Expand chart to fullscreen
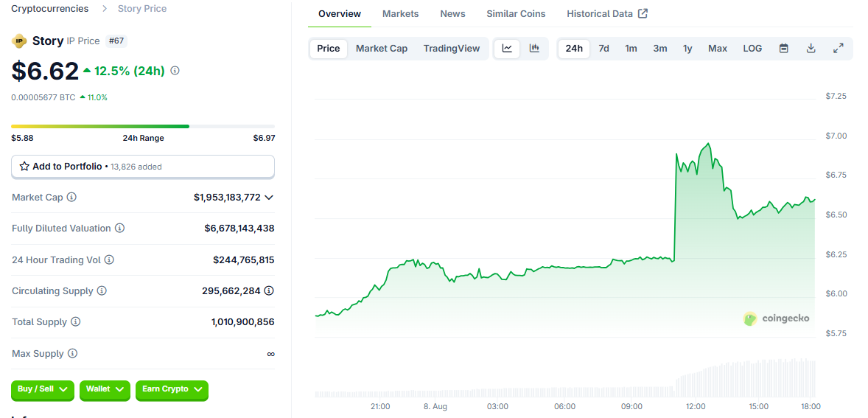Image resolution: width=868 pixels, height=418 pixels. [x=838, y=48]
